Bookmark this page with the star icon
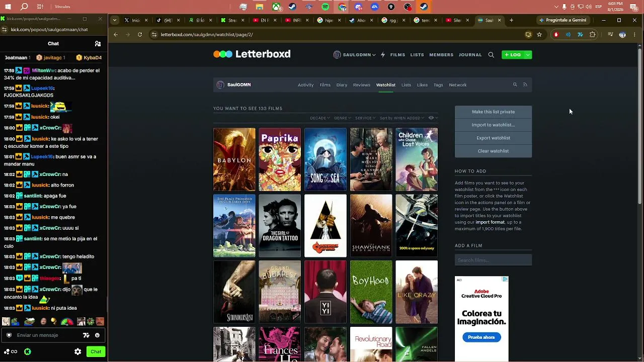 pos(539,35)
